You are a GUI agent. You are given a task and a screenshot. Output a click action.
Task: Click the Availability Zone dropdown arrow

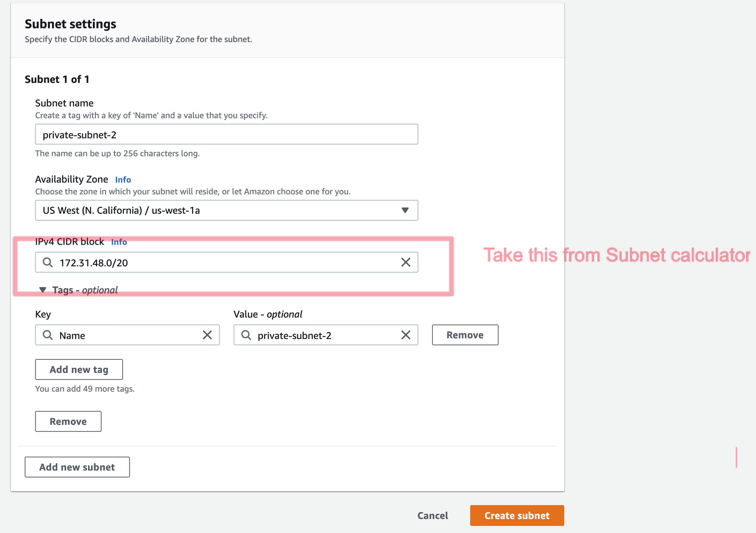point(405,210)
